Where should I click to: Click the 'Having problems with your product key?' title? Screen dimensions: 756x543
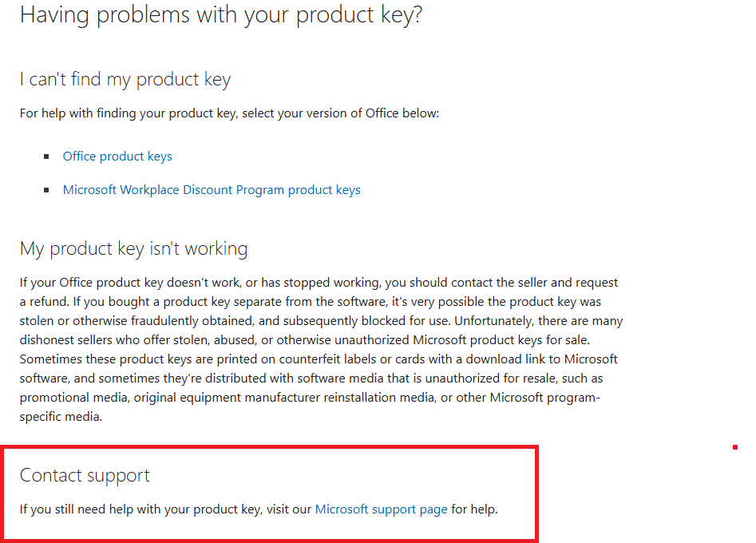pyautogui.click(x=221, y=15)
